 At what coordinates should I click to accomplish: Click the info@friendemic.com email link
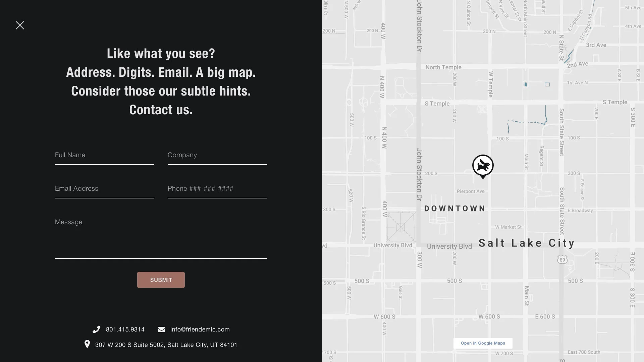[200, 329]
